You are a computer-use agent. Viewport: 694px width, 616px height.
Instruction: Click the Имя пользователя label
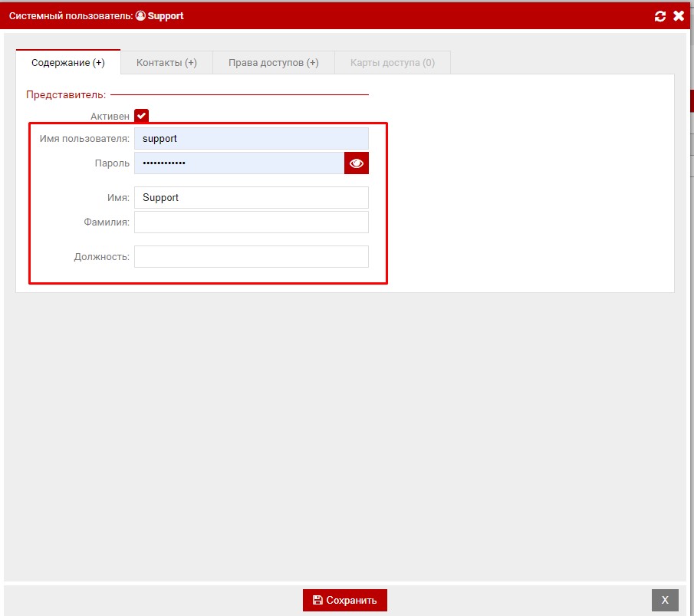[84, 139]
